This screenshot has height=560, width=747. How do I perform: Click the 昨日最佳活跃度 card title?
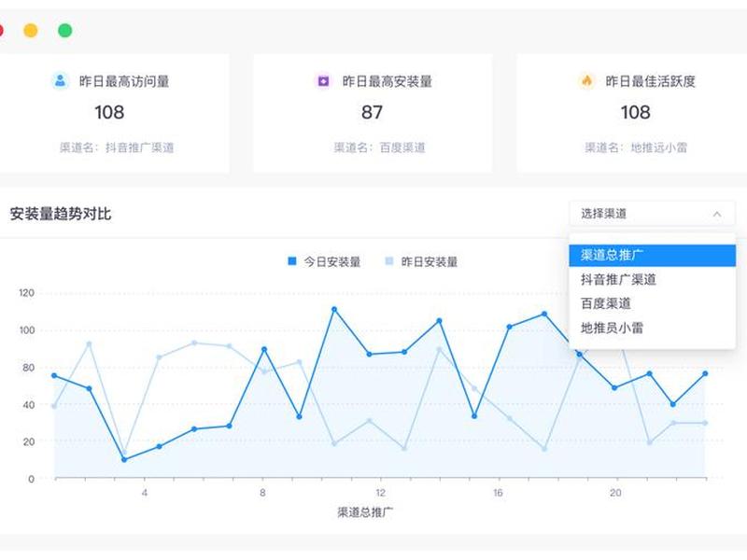coord(650,81)
